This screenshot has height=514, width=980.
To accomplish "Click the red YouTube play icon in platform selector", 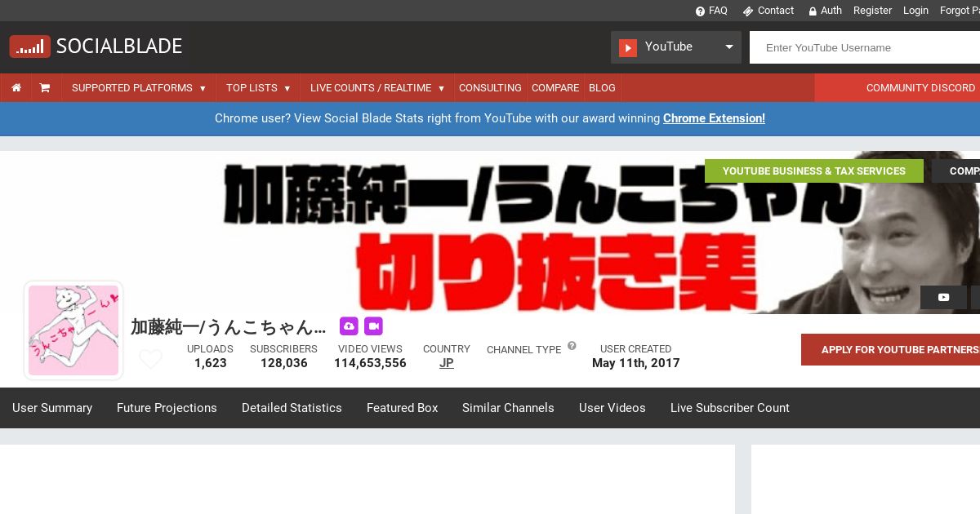I will pyautogui.click(x=628, y=47).
